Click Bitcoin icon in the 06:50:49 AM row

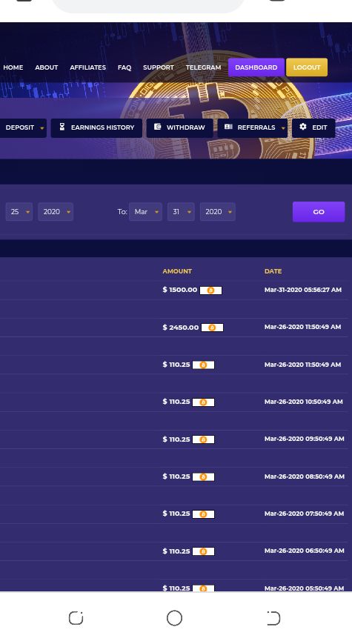tap(203, 551)
